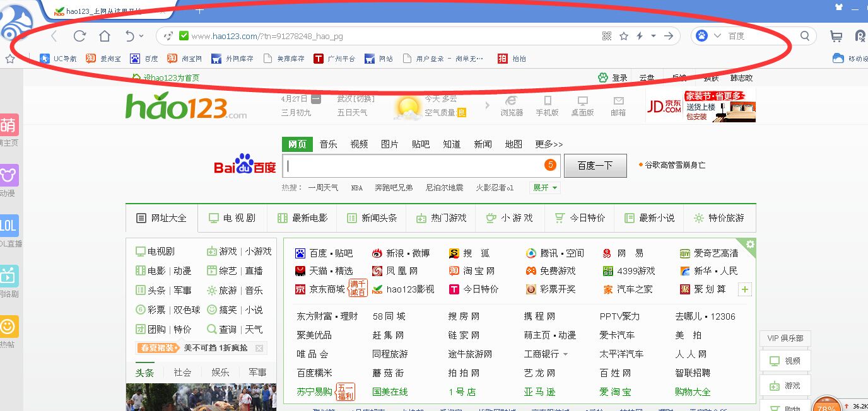
Task: Open the VIP俱乐部 side button
Action: click(x=785, y=338)
